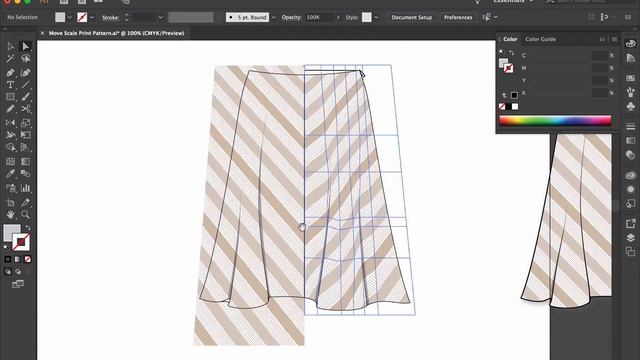Expand the Opacity slider arrow
This screenshot has width=640, height=360.
coord(338,17)
